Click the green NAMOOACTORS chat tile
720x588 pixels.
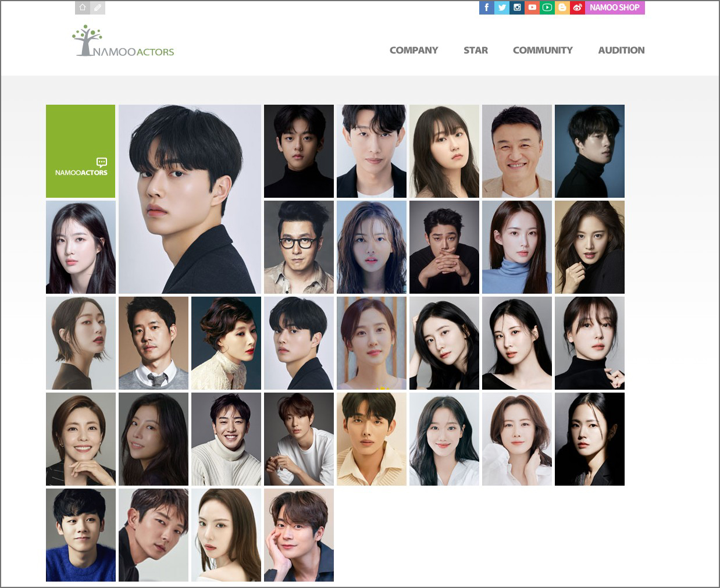coord(81,151)
